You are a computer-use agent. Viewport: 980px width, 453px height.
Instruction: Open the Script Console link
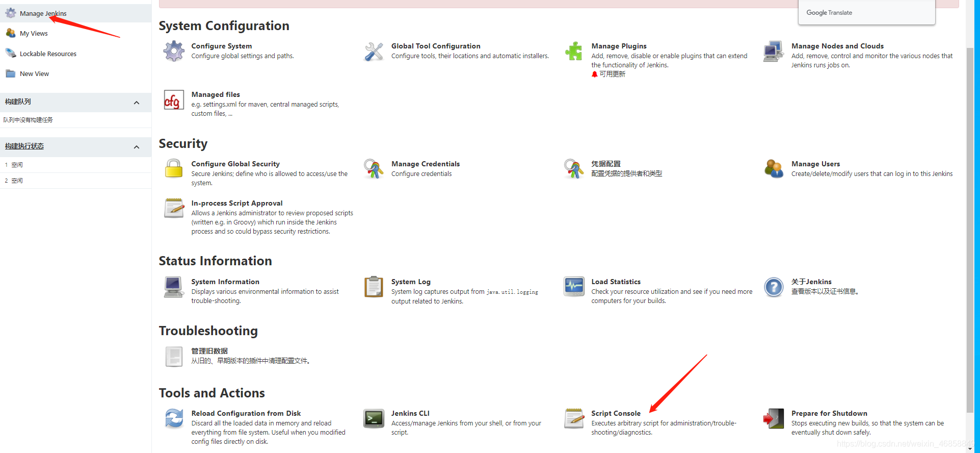616,413
